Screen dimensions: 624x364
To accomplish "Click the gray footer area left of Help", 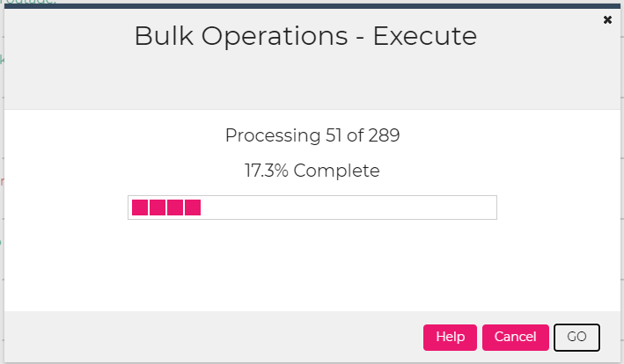I will (211, 337).
